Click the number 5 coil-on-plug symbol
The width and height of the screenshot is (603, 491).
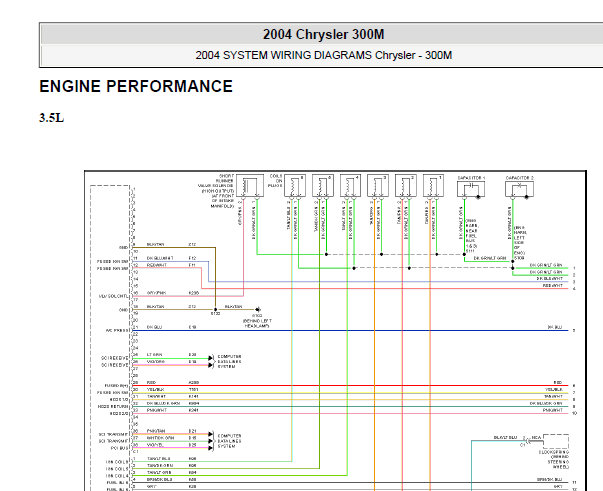[x=323, y=186]
